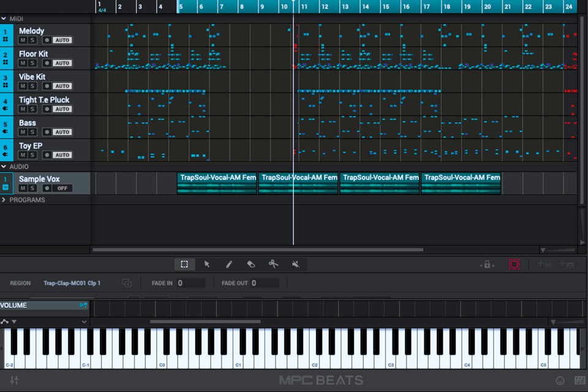588x392 pixels.
Task: Open the mixer sliders icon at bottom left
Action: point(14,380)
